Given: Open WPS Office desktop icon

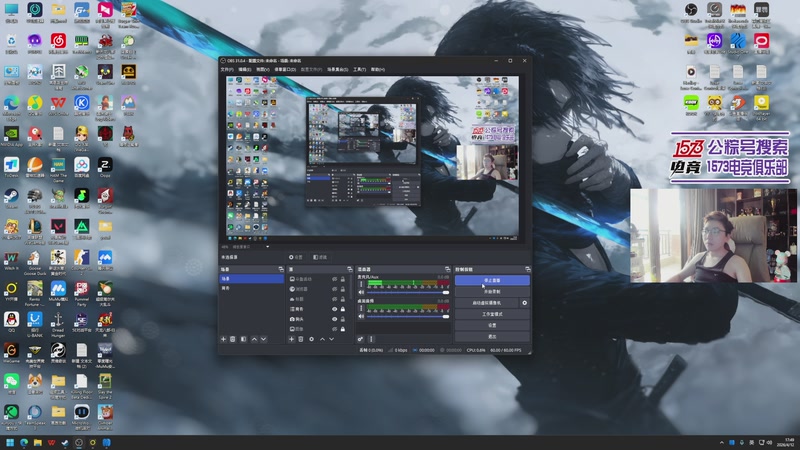Looking at the screenshot, I should point(58,105).
